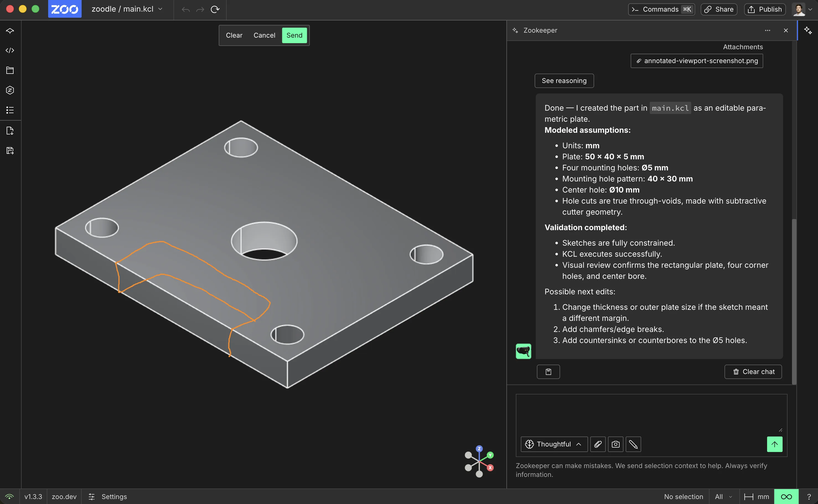The width and height of the screenshot is (818, 504).
Task: Click the Publish button
Action: click(x=765, y=9)
